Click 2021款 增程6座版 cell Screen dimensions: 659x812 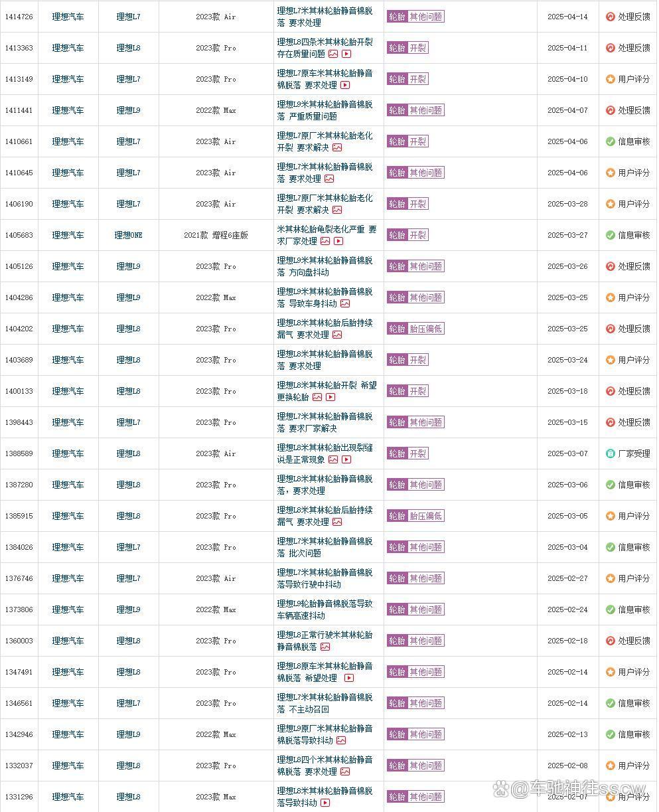pyautogui.click(x=216, y=235)
